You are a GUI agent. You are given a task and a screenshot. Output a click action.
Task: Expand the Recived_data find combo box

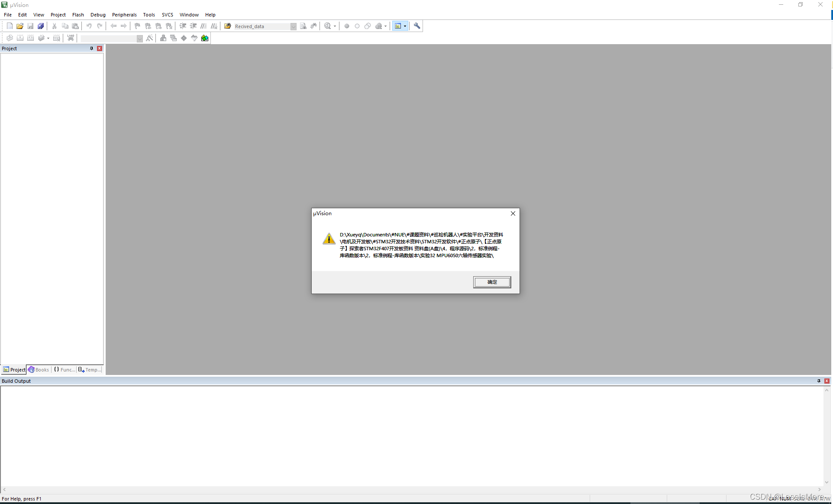point(293,26)
